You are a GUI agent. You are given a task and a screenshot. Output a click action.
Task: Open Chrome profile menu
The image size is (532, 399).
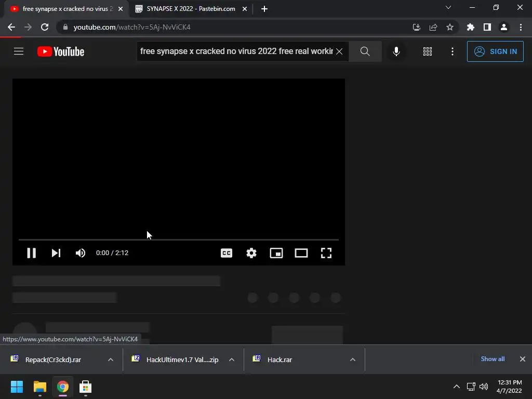[x=504, y=27]
